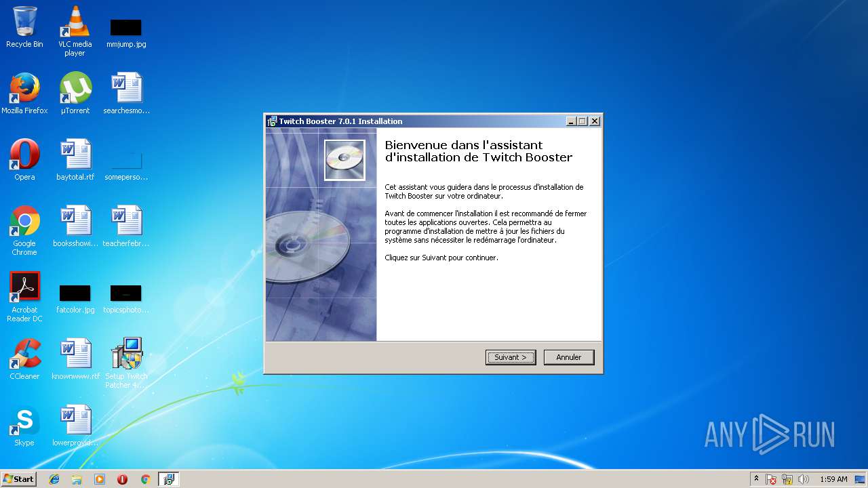Open Internet Explorer from the taskbar
The width and height of the screenshot is (868, 488).
click(54, 479)
